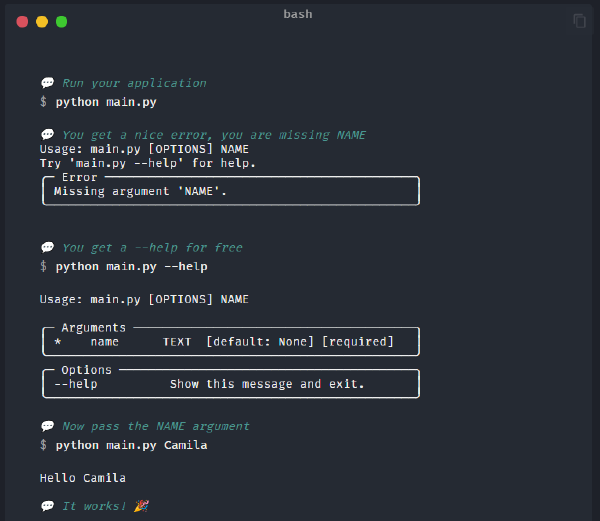Image resolution: width=600 pixels, height=521 pixels.
Task: Click speech bubble beside 'It works!'
Action: coord(47,507)
